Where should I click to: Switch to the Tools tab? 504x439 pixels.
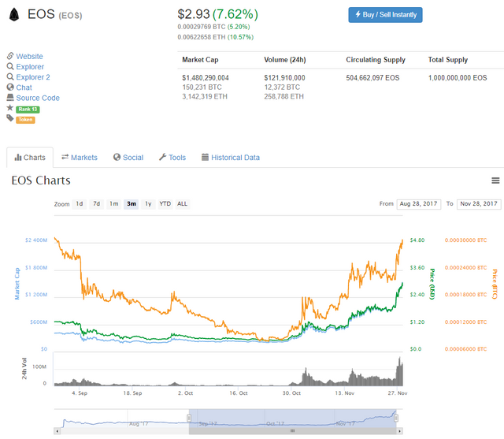(172, 158)
